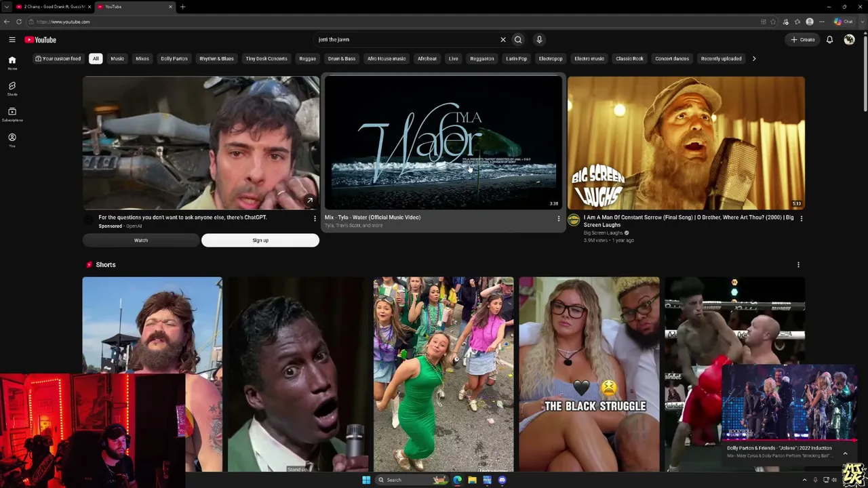Image resolution: width=868 pixels, height=488 pixels.
Task: Close the 2 Chainz Good Drank tab
Action: coord(87,7)
